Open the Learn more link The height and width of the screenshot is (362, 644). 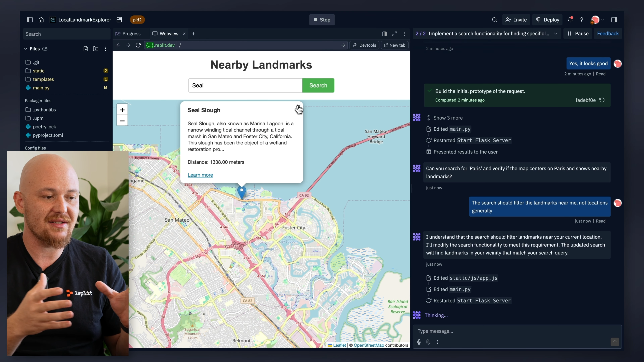[200, 175]
